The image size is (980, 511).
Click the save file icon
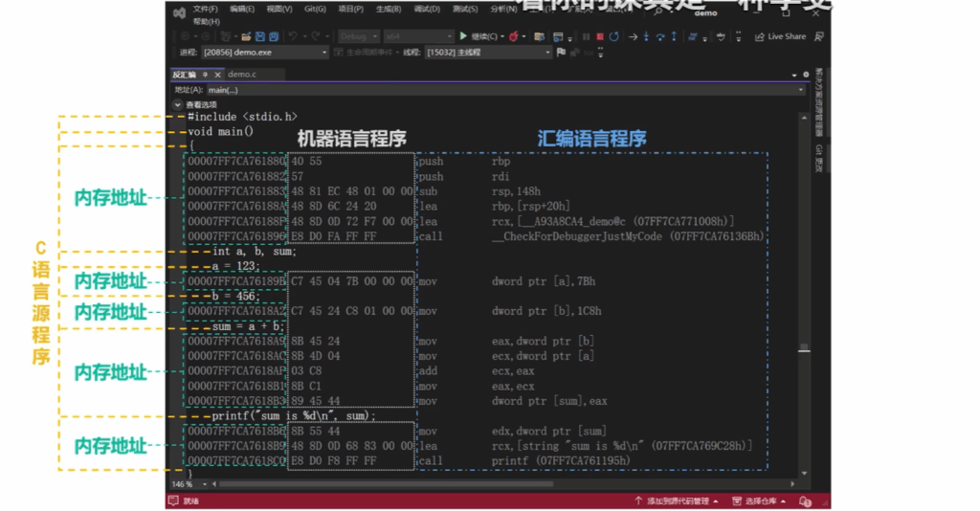[260, 37]
